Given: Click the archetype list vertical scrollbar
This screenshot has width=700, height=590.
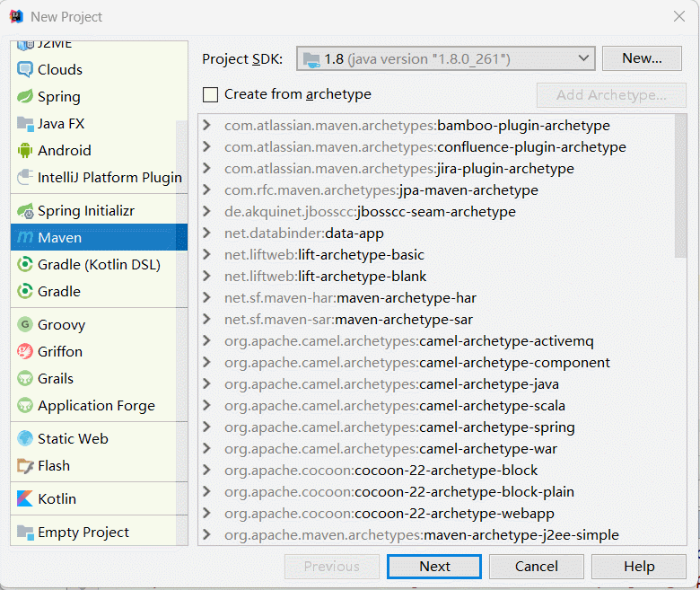Looking at the screenshot, I should 680,186.
